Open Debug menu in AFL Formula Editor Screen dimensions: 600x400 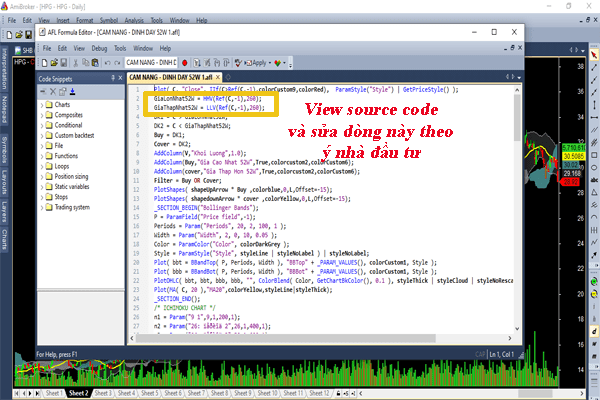coord(99,48)
